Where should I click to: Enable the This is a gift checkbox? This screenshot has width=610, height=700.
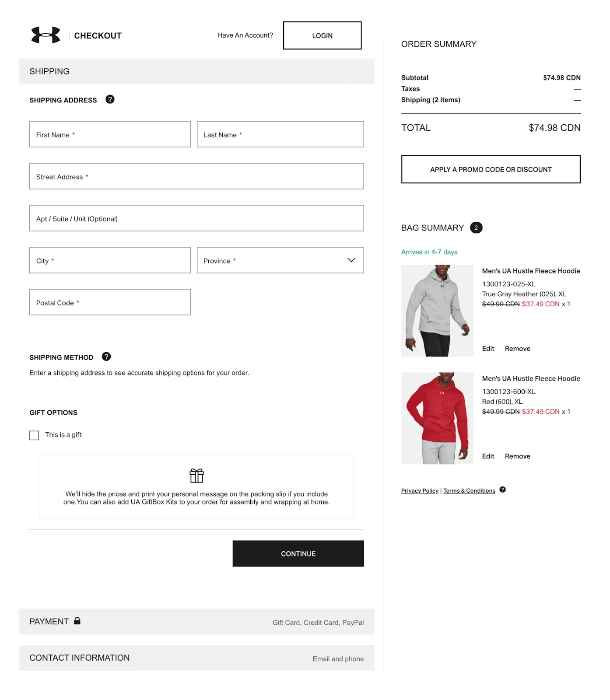[x=34, y=435]
